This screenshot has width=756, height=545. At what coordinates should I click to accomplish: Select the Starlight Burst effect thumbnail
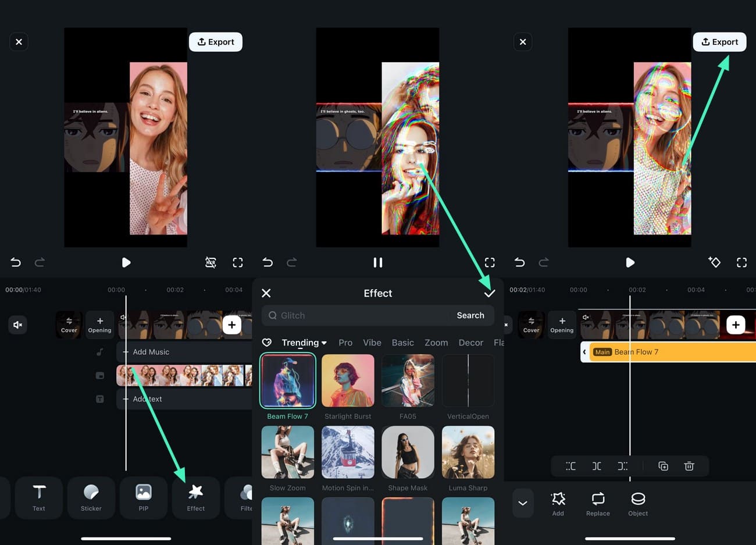[x=348, y=380]
